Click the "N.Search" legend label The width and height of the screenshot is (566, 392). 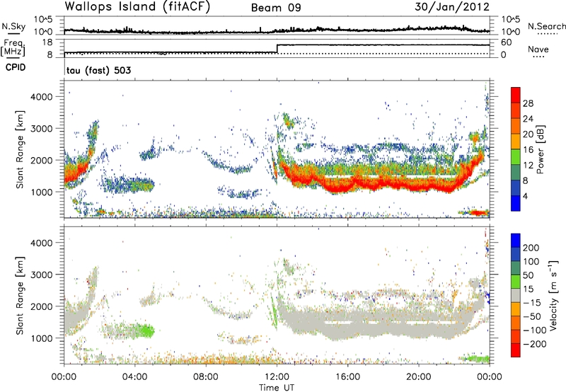point(547,26)
